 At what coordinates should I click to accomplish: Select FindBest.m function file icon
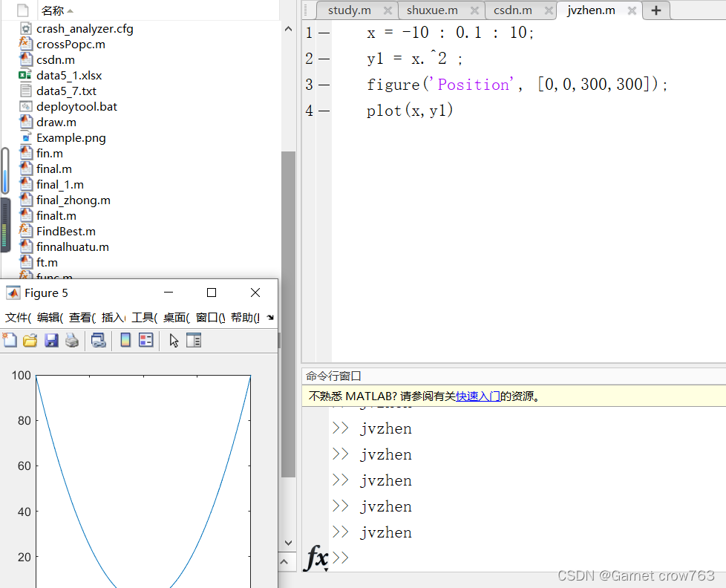tap(25, 231)
